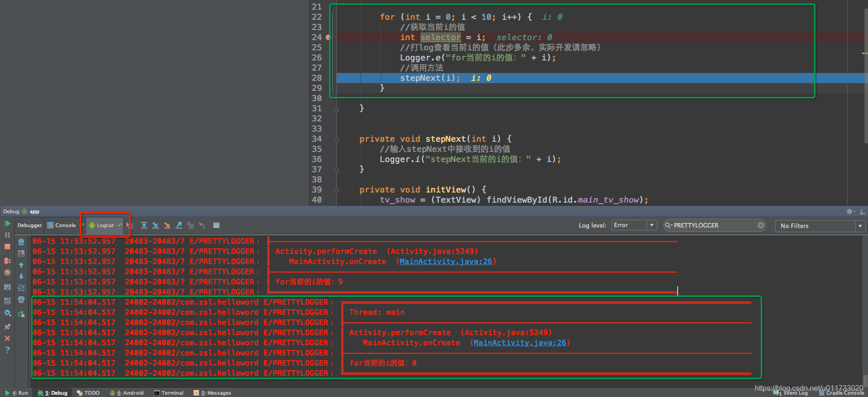Click Step Out icon
The height and width of the screenshot is (397, 868).
tap(179, 225)
